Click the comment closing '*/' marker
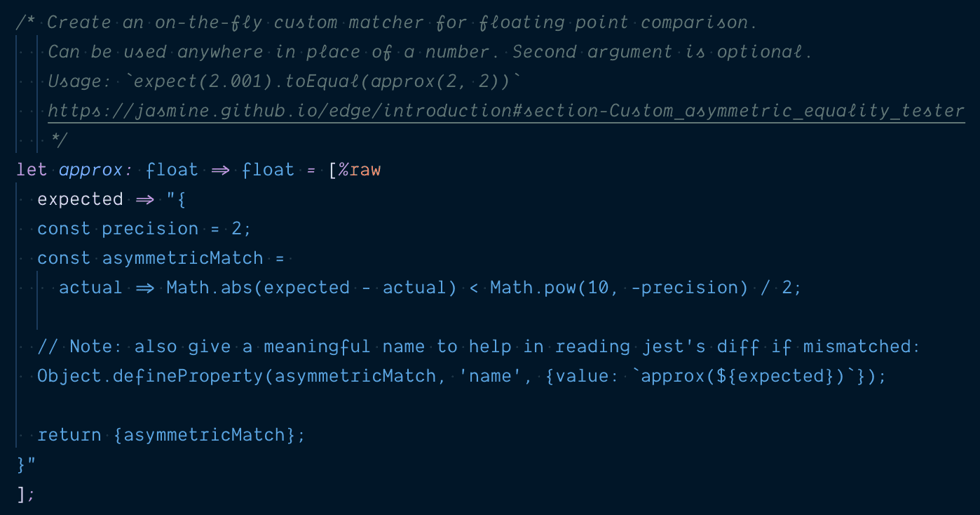Viewport: 980px width, 515px height. (x=58, y=140)
